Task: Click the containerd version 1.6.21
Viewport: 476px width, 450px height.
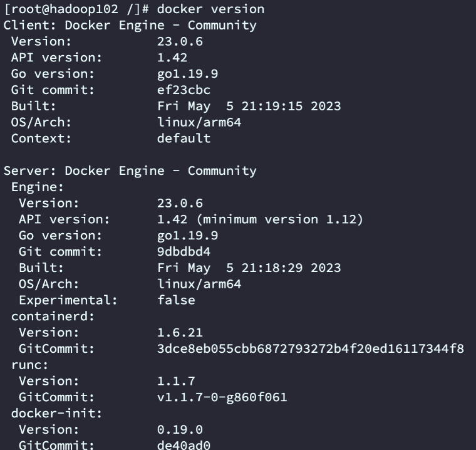Action: pos(180,332)
